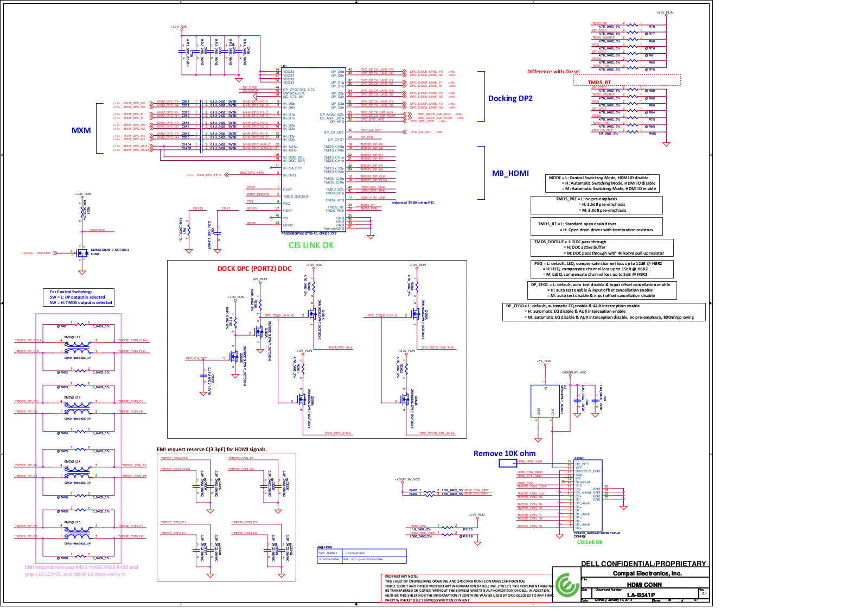
Task: Click 'DELL CONFIDENTIAL/PROPRIETARY' heading
Action: coord(643,564)
